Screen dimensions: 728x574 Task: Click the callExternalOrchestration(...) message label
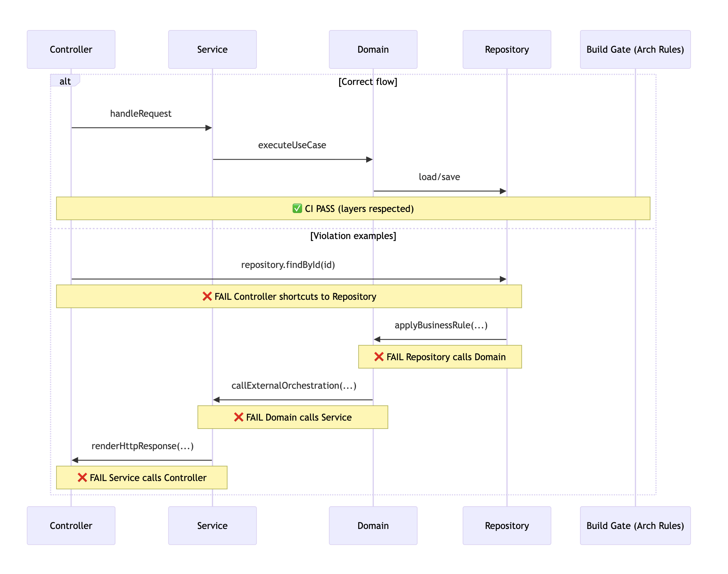[294, 385]
